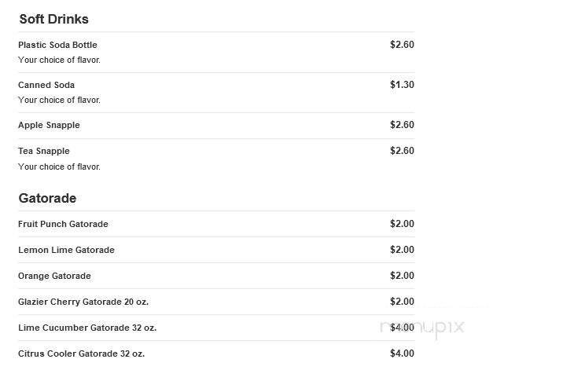Click the Apple Snapple $2.60 price
Image resolution: width=563 pixels, height=392 pixels.
pyautogui.click(x=402, y=124)
